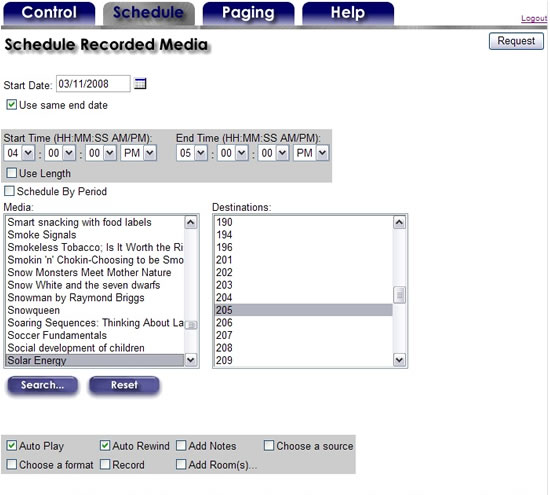Screen dimensions: 550x495
Task: Expand the Start Time hour dropdown
Action: 20,153
